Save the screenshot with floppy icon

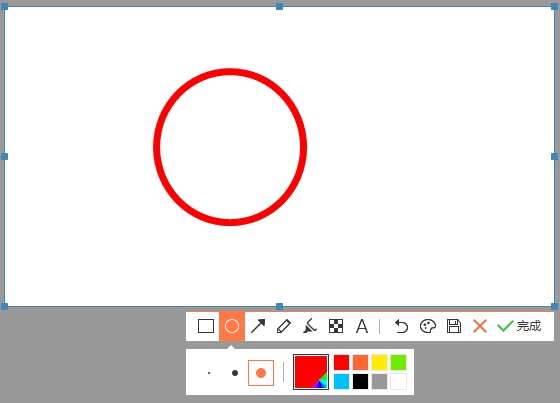point(454,326)
